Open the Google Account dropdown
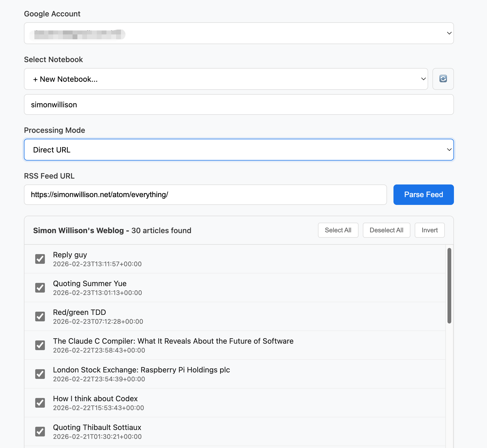 click(239, 33)
